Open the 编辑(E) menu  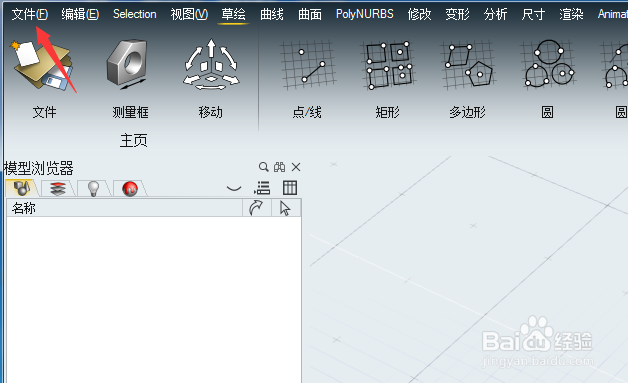point(80,14)
